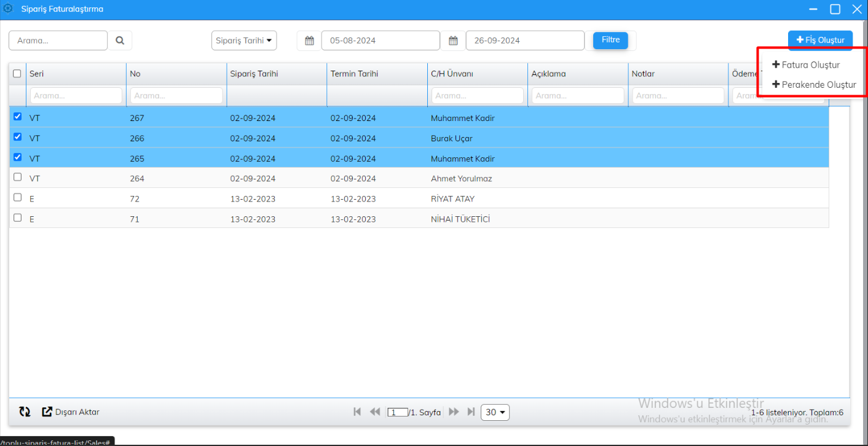Refresh the order list
The width and height of the screenshot is (868, 446).
click(25, 412)
